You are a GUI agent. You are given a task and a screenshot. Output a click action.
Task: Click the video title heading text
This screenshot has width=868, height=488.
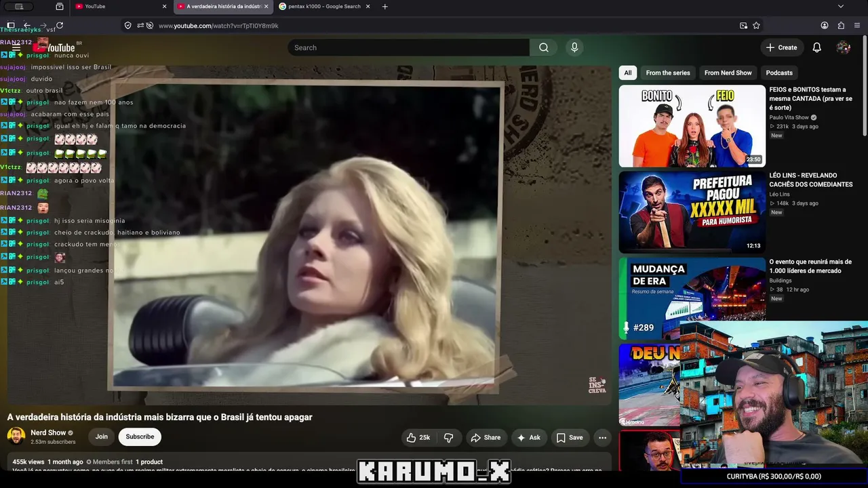tap(160, 417)
